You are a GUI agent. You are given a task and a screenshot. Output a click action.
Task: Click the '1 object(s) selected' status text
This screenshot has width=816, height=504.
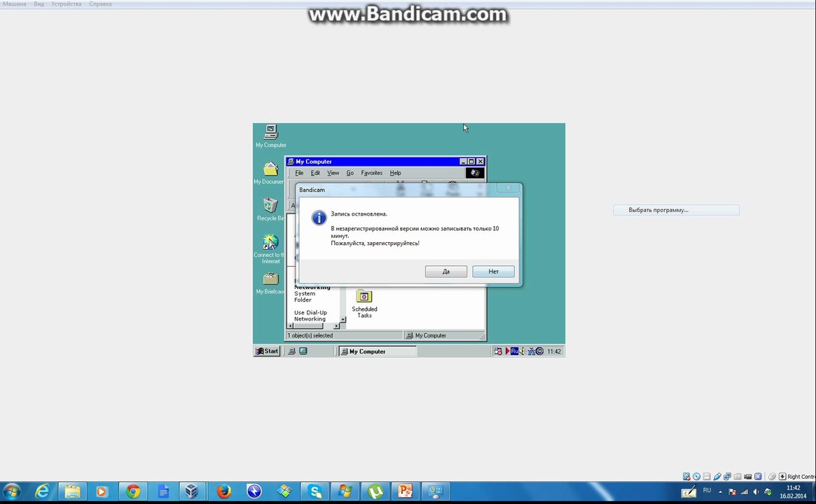pos(310,335)
